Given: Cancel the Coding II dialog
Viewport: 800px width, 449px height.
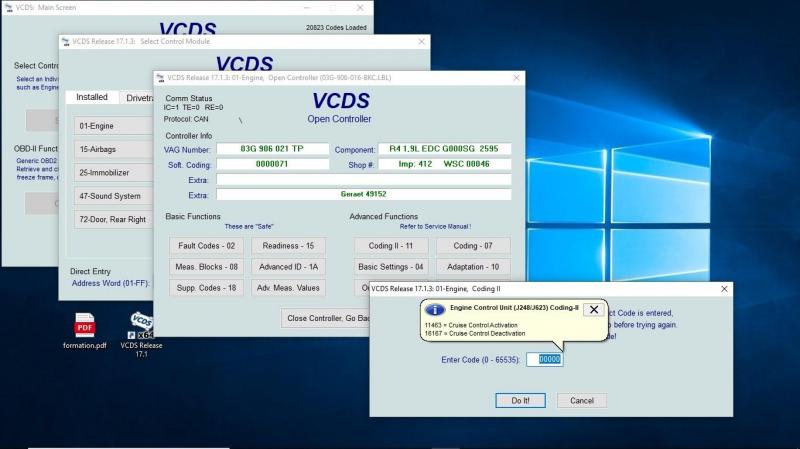Looking at the screenshot, I should 582,401.
